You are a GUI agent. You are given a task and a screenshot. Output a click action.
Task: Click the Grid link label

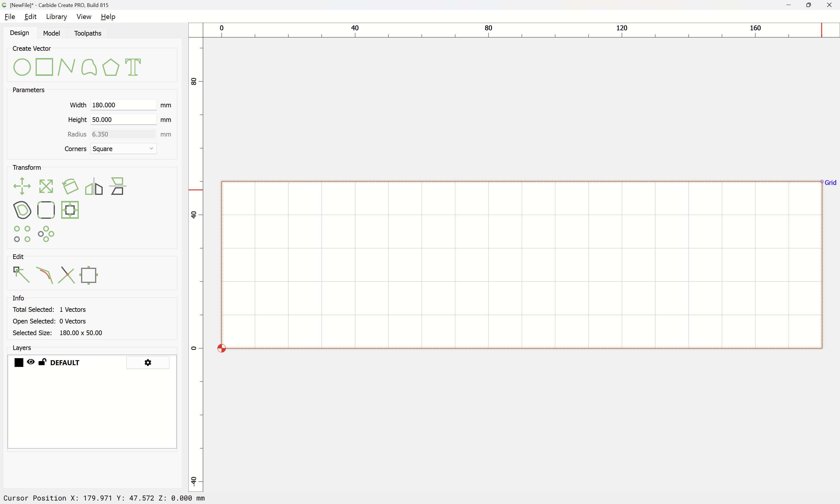click(x=830, y=182)
